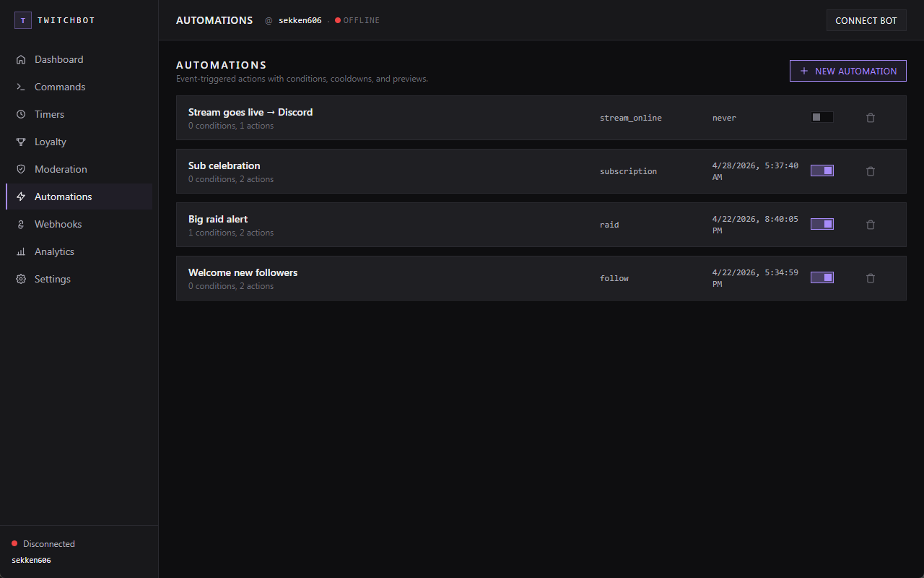The width and height of the screenshot is (924, 578).
Task: Disable the Welcome new followers toggle
Action: (x=822, y=277)
